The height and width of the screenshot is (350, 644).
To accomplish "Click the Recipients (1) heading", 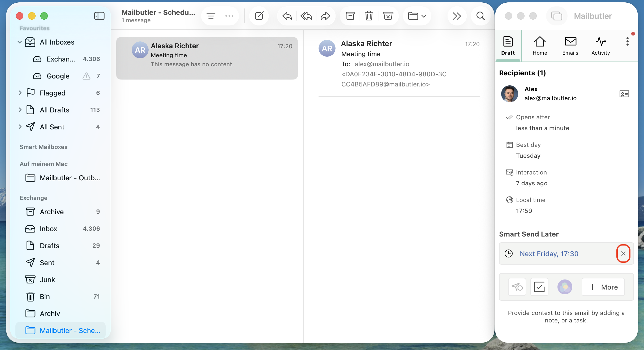I will coord(522,73).
